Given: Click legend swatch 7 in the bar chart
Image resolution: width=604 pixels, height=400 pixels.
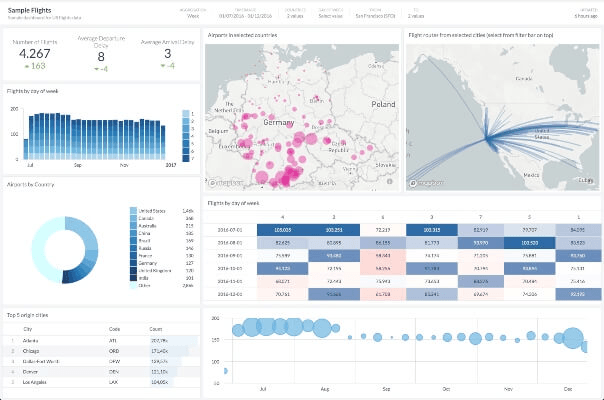Looking at the screenshot, I should coord(186,158).
